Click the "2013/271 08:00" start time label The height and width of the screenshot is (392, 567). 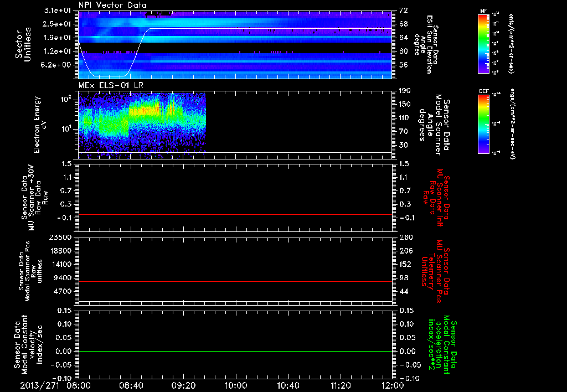56,385
